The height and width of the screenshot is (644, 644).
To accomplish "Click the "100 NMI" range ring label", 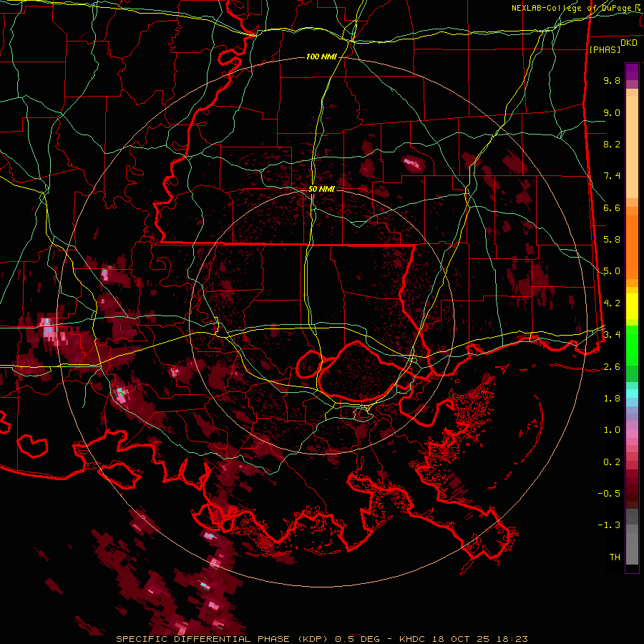I will pos(321,57).
